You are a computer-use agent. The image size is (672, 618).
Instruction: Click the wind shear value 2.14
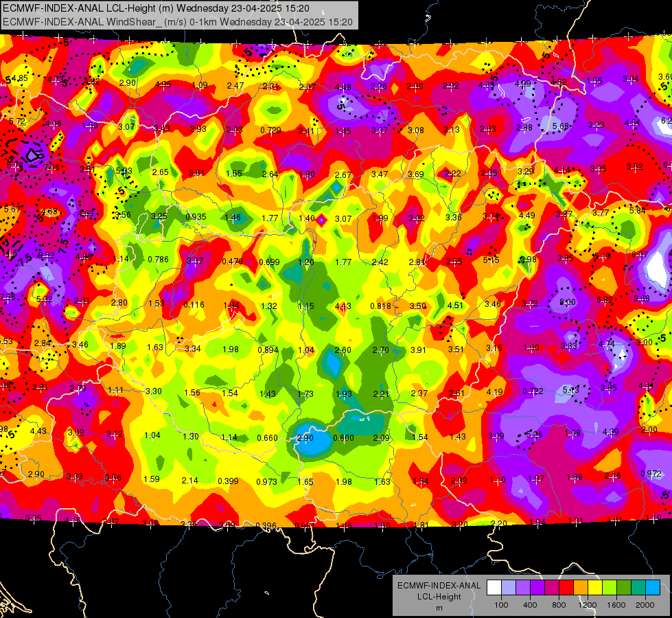(190, 481)
